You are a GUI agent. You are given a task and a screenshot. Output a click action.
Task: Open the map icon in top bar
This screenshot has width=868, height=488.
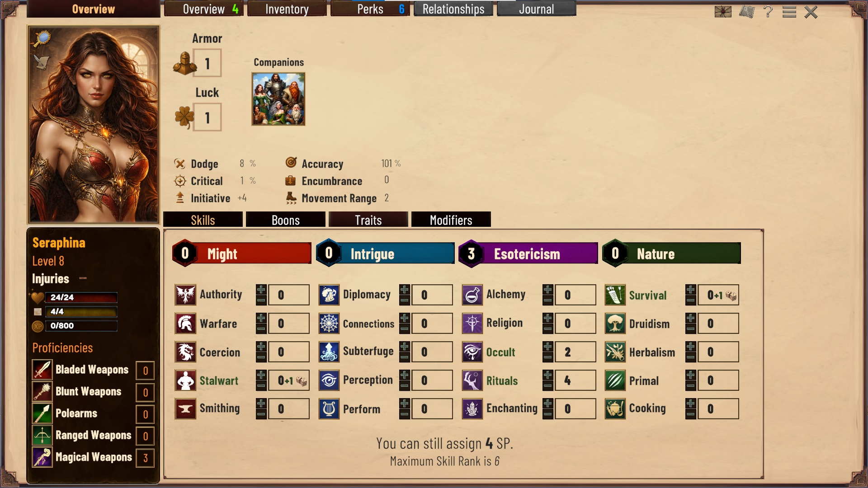[x=747, y=12]
